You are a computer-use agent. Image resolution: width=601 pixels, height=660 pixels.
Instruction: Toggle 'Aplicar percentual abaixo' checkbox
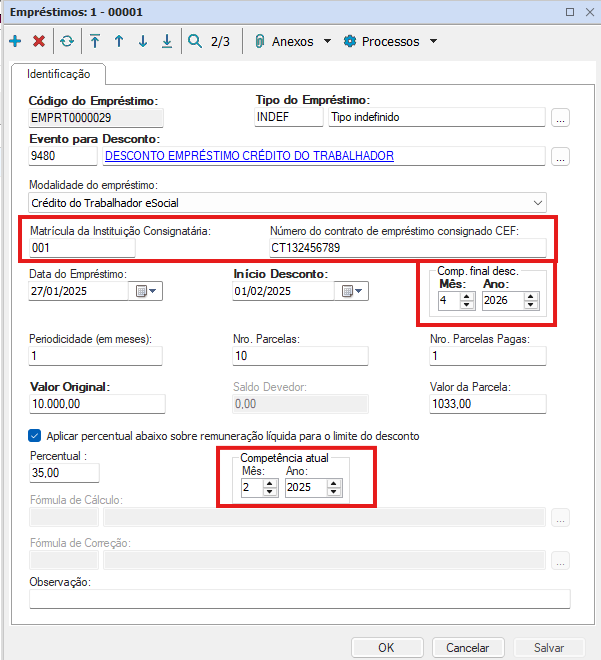35,436
